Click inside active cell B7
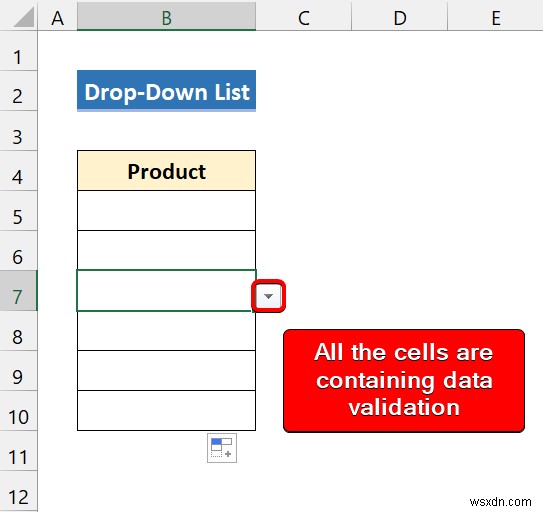The height and width of the screenshot is (512, 543). point(167,291)
